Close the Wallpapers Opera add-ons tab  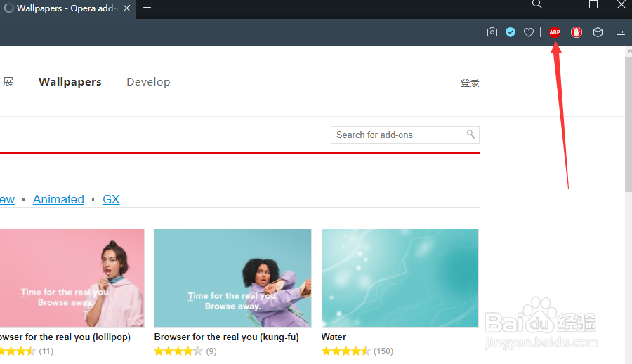[126, 8]
